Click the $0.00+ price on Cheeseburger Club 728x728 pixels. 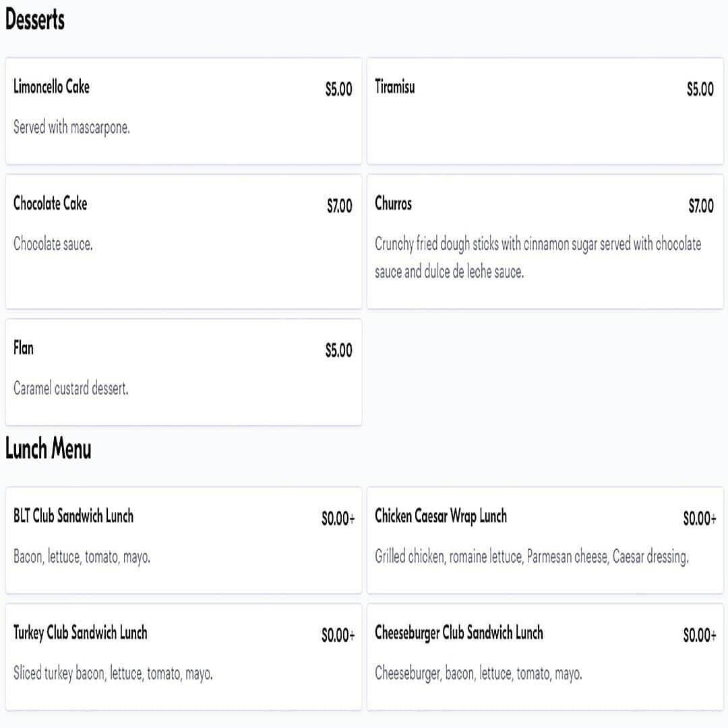[x=700, y=636]
